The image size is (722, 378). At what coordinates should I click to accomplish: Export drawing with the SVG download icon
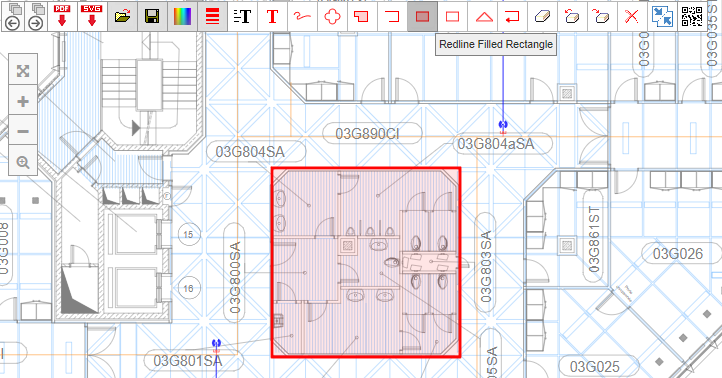pos(92,16)
